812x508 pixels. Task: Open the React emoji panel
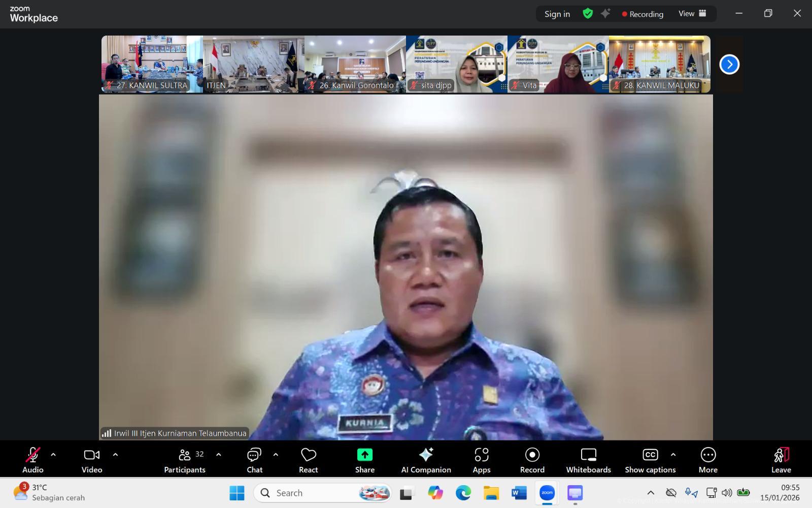pyautogui.click(x=308, y=460)
